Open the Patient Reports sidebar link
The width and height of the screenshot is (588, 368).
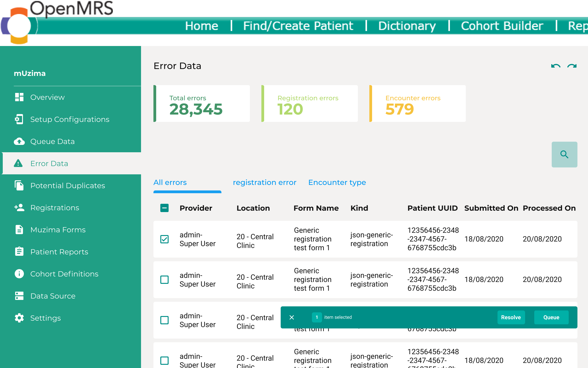[59, 252]
